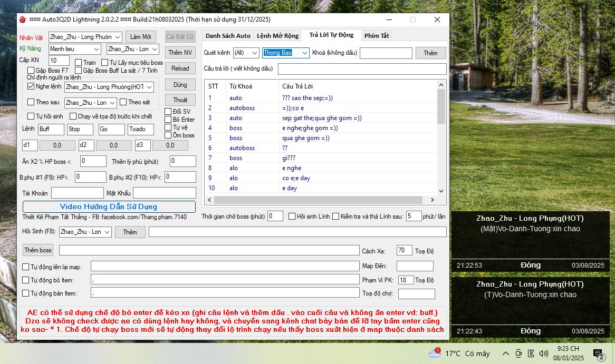This screenshot has width=615, height=364.
Task: Tick the Gặp Boss F7 checkbox
Action: pos(31,70)
